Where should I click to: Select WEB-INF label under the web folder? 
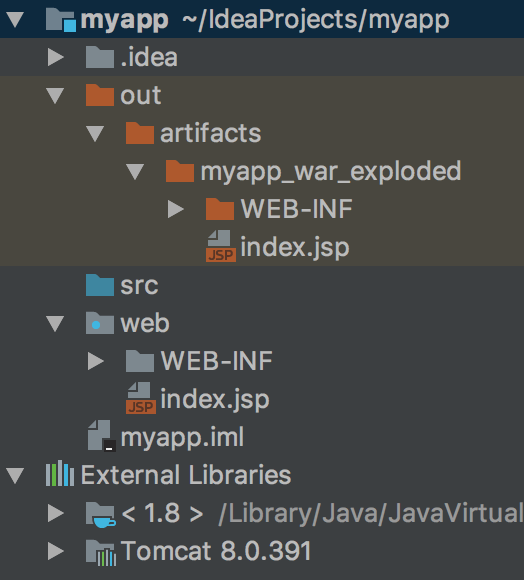216,361
